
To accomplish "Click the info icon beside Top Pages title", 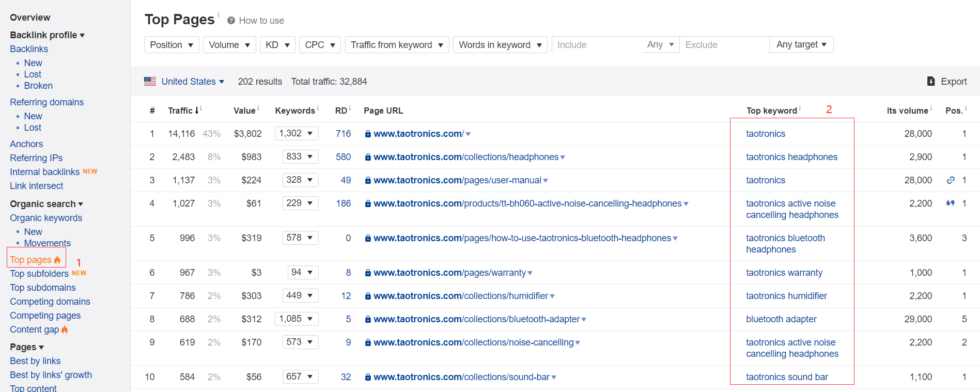I will [218, 14].
